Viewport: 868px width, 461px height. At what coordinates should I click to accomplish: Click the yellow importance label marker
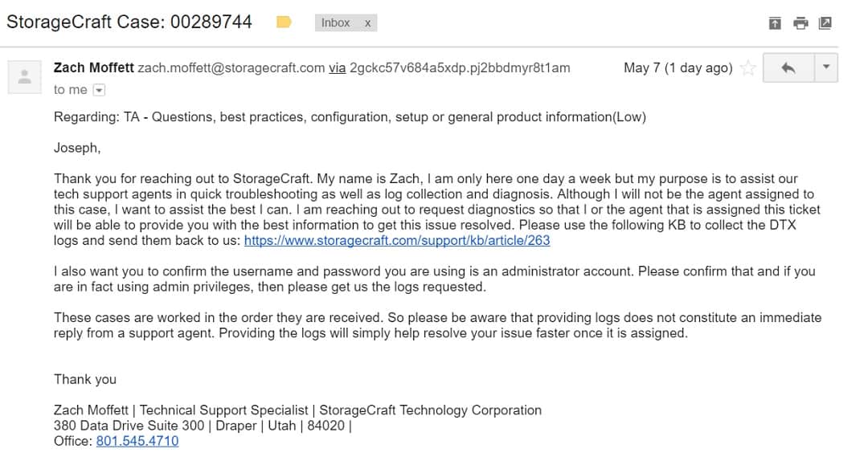pos(284,22)
